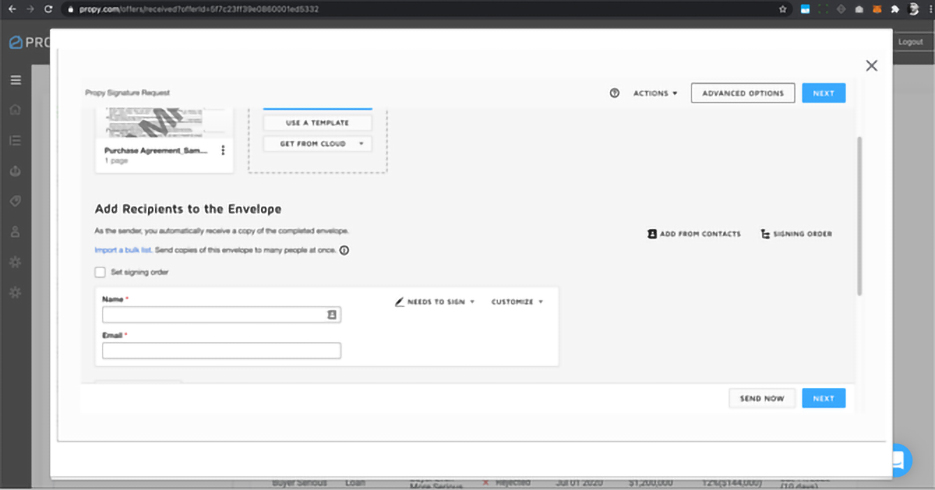
Task: Click into the Email input field
Action: click(x=221, y=351)
